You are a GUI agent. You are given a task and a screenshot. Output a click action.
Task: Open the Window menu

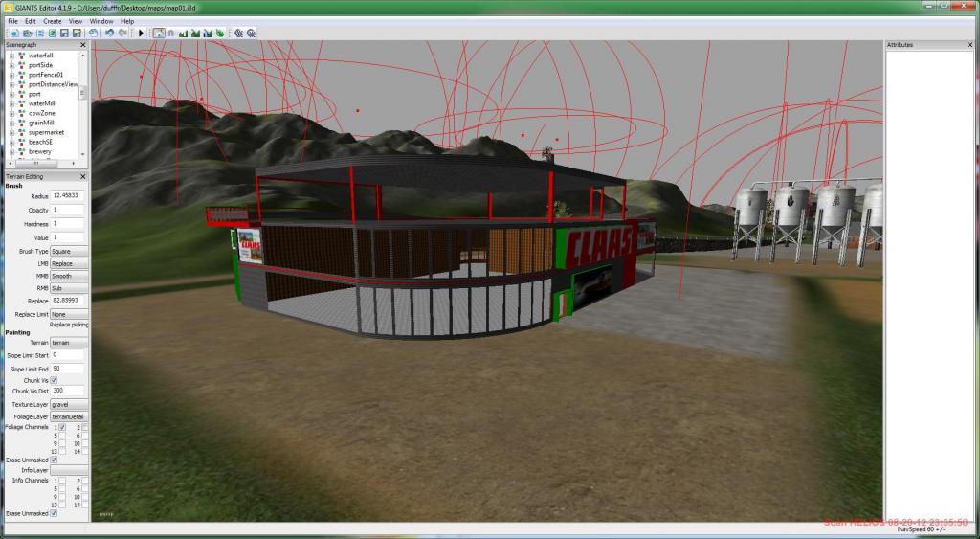[101, 21]
